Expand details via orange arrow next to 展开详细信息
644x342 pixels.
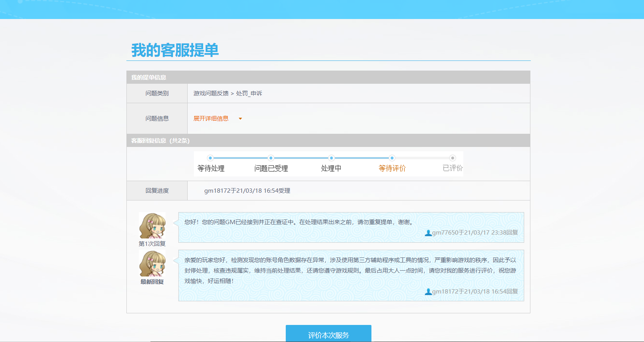click(x=240, y=119)
